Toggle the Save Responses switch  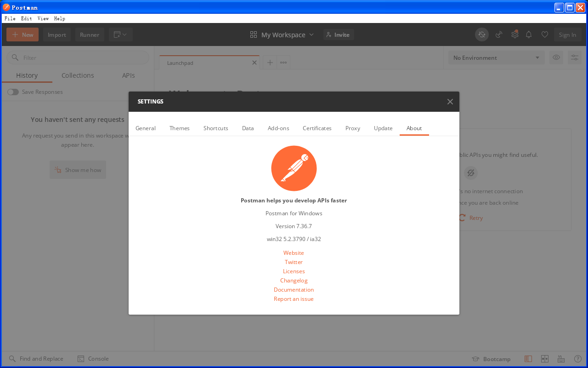(x=13, y=92)
